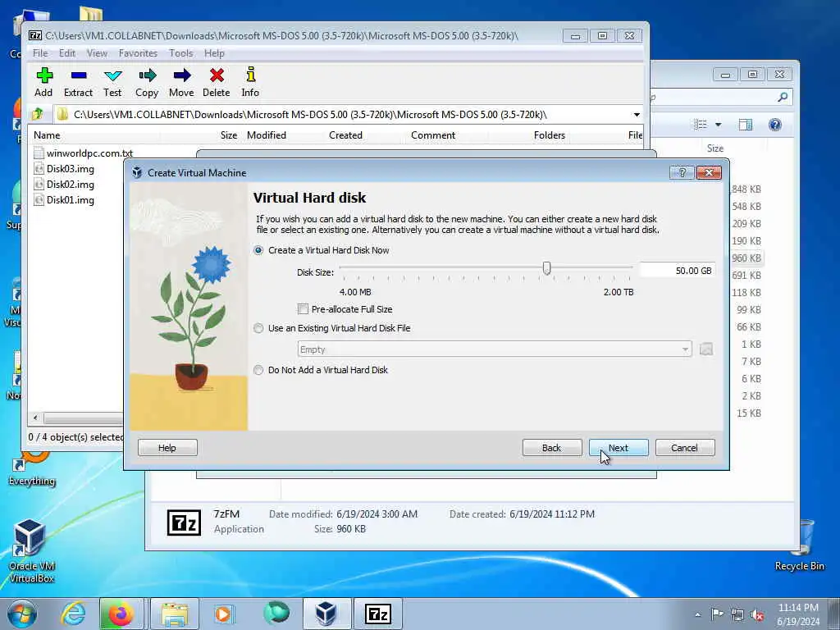The image size is (840, 630).
Task: Sort by Modified column in 7-Zip
Action: pos(267,135)
